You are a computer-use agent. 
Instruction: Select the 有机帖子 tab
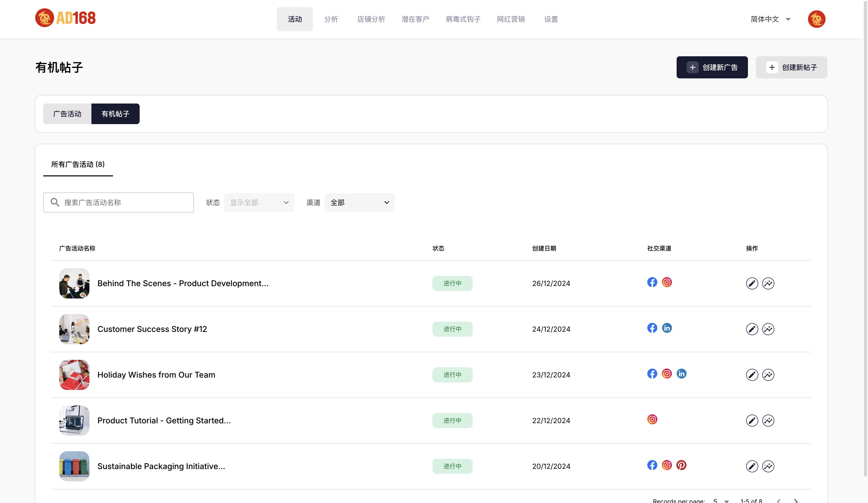115,114
